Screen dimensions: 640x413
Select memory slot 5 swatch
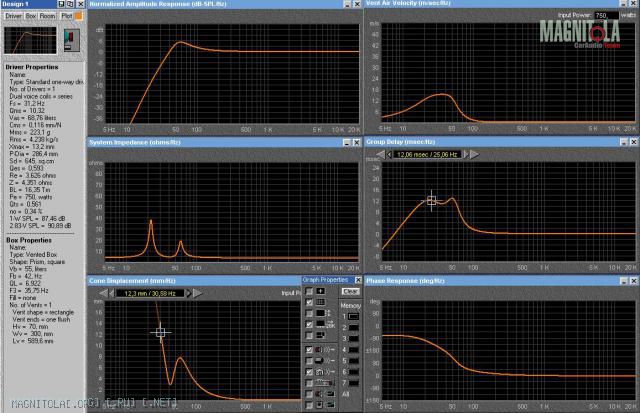coord(353,361)
